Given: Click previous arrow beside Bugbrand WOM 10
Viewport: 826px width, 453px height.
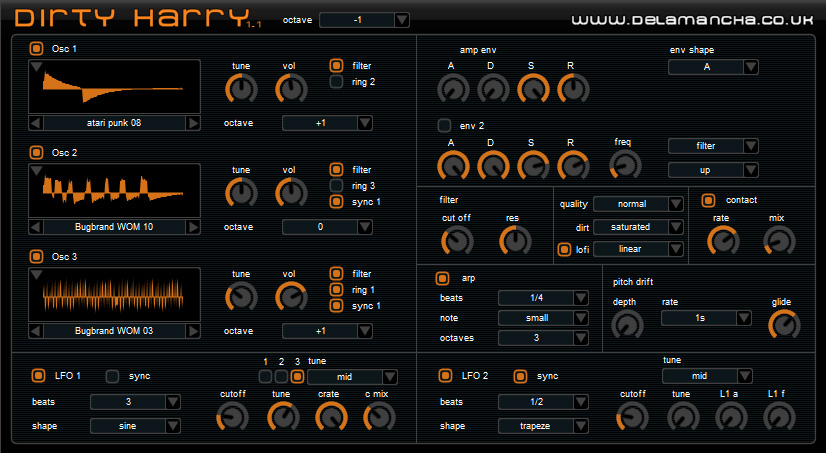Looking at the screenshot, I should 35,227.
